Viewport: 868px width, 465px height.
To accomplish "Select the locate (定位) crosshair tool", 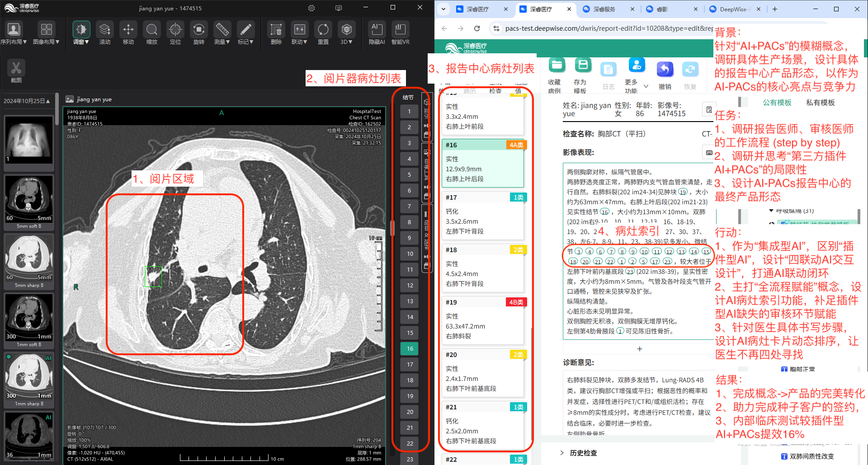I will [175, 33].
